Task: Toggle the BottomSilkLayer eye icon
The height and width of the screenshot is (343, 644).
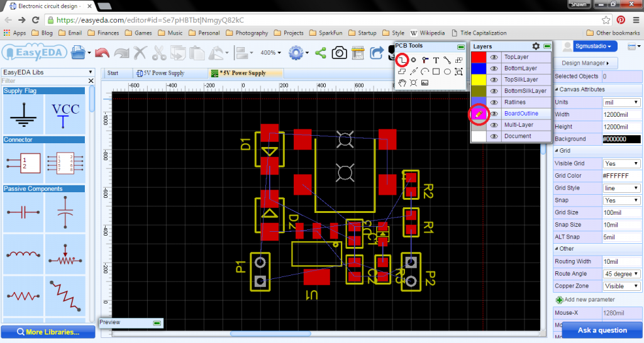Action: [494, 91]
